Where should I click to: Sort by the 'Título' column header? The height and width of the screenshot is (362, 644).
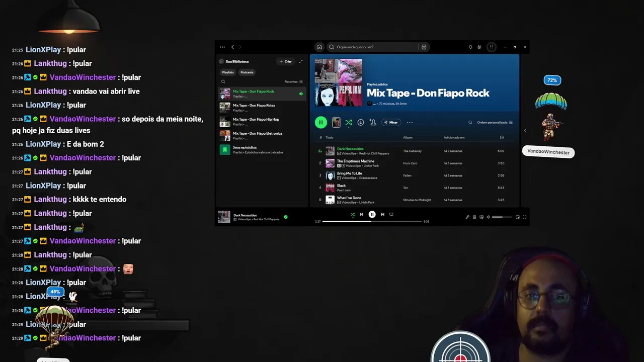(x=330, y=137)
